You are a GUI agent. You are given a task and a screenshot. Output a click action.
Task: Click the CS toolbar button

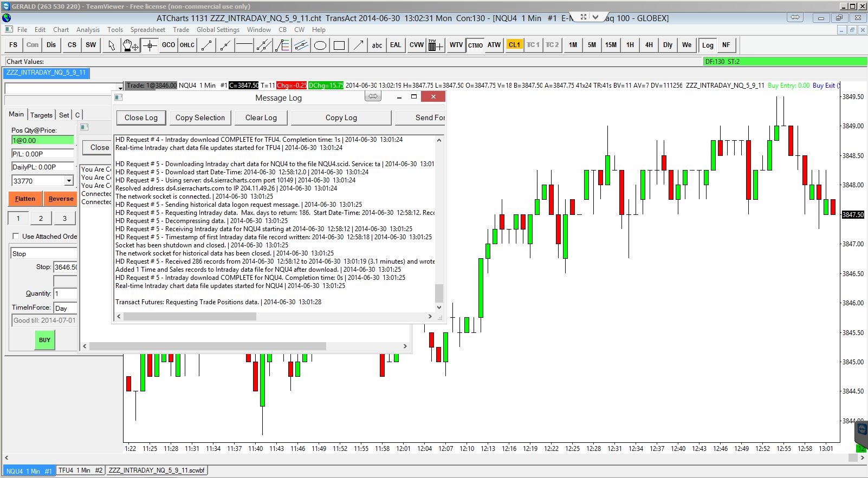[x=72, y=45]
